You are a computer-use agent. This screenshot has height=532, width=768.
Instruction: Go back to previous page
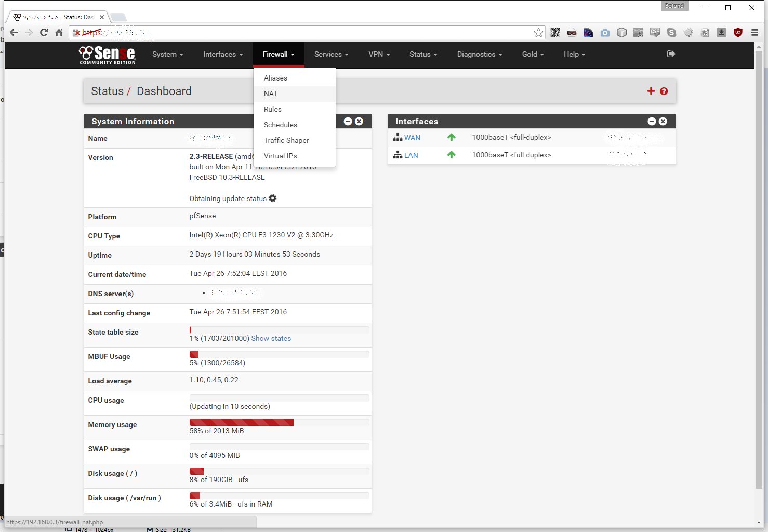[14, 33]
